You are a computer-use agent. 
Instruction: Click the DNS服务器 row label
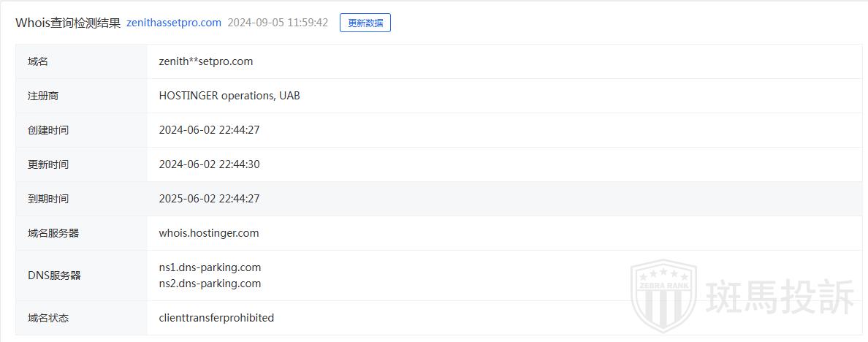click(x=54, y=275)
